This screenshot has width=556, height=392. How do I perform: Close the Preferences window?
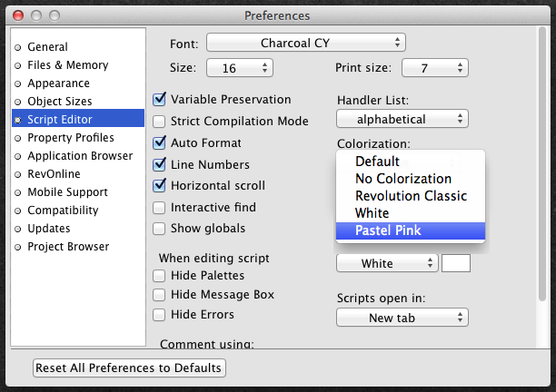coord(17,15)
